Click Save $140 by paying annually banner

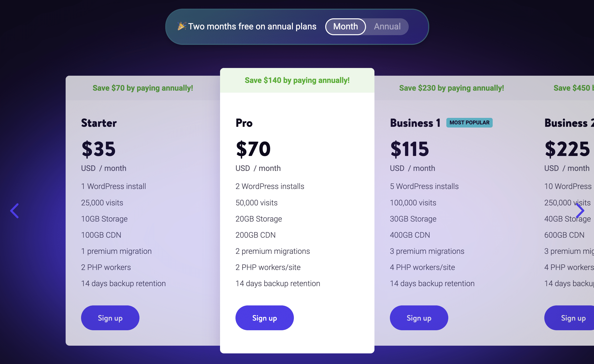click(x=297, y=80)
